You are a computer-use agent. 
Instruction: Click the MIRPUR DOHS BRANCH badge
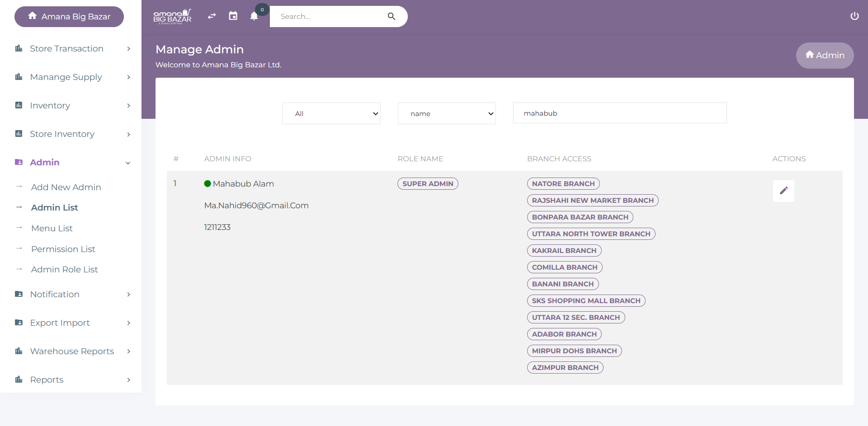pyautogui.click(x=574, y=351)
